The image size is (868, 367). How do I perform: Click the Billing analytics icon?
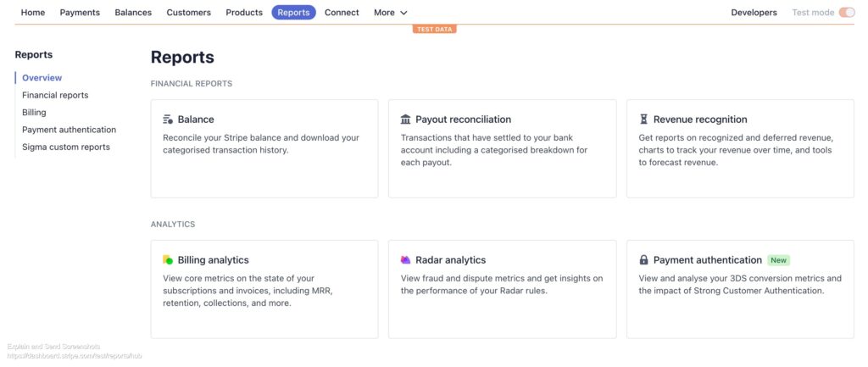(x=168, y=260)
